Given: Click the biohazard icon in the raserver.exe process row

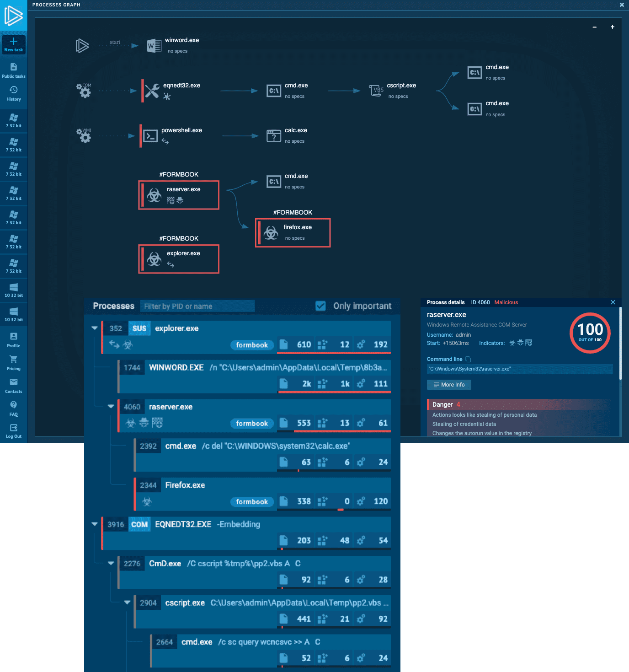Looking at the screenshot, I should [x=131, y=423].
